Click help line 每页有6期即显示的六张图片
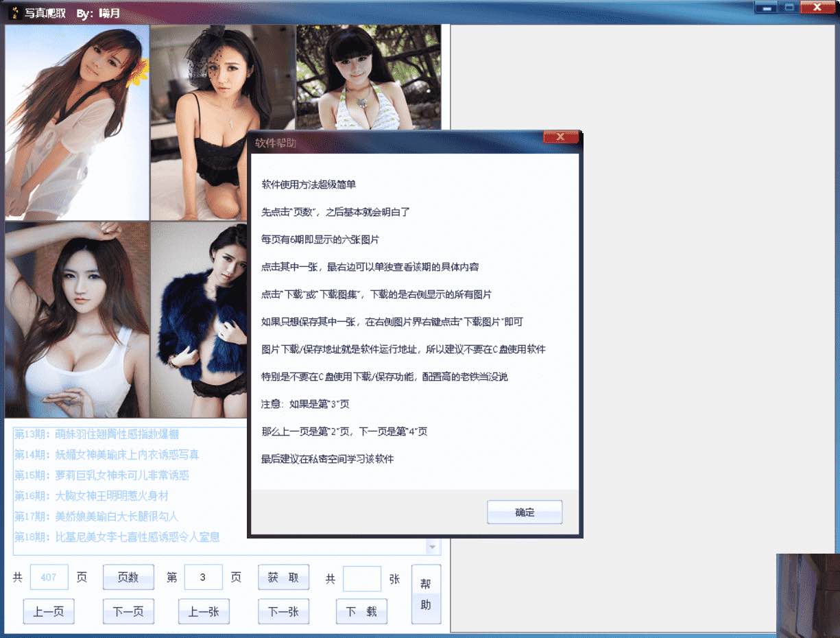Viewport: 840px width, 638px height. tap(320, 239)
